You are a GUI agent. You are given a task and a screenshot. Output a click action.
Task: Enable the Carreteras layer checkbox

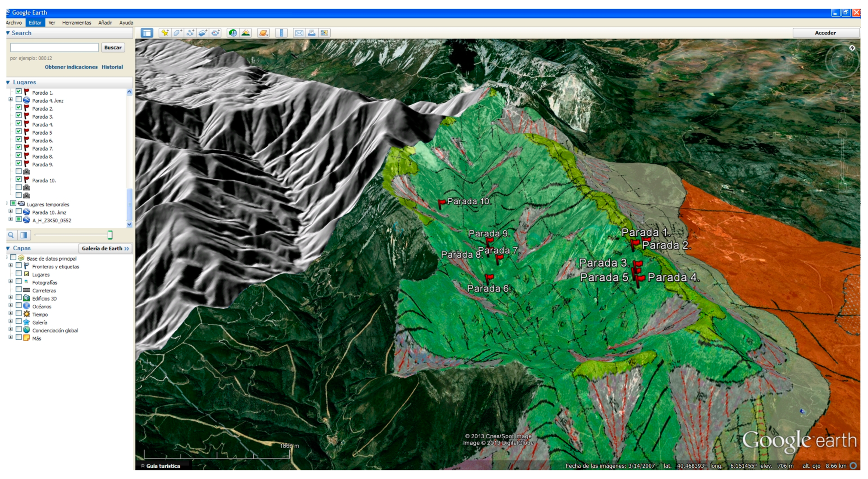point(18,290)
